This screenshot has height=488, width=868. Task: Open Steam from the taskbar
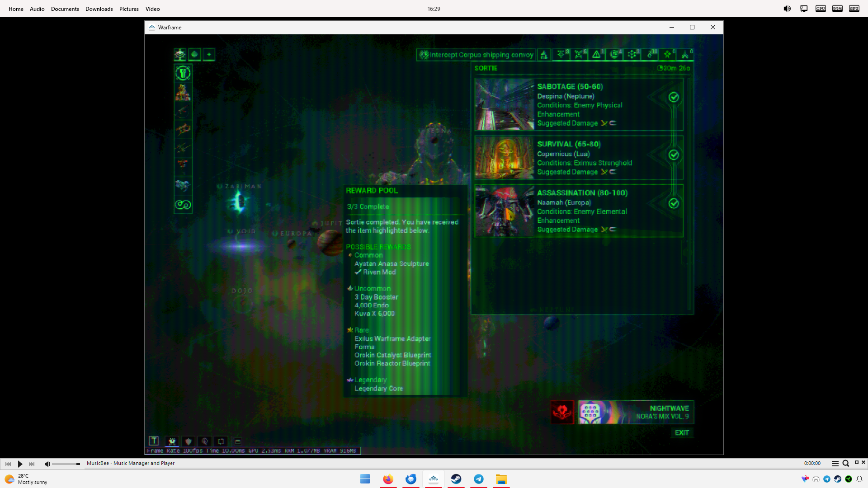456,479
